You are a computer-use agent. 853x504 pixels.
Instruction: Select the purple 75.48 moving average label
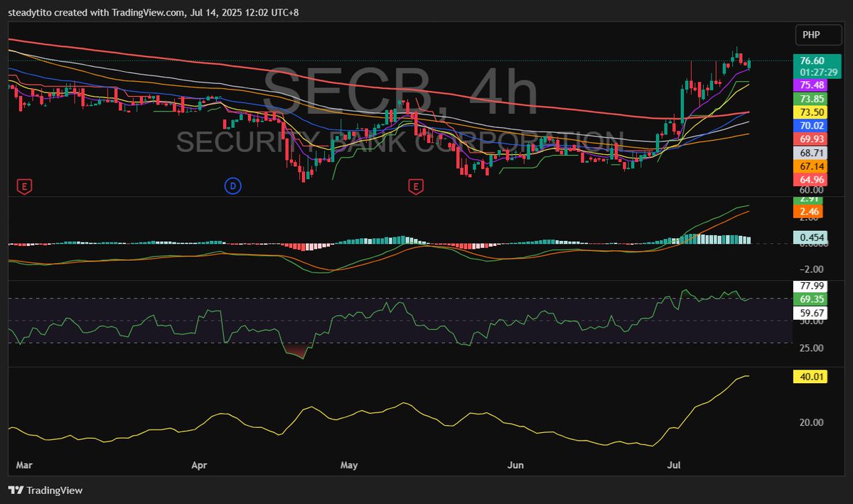(x=811, y=85)
